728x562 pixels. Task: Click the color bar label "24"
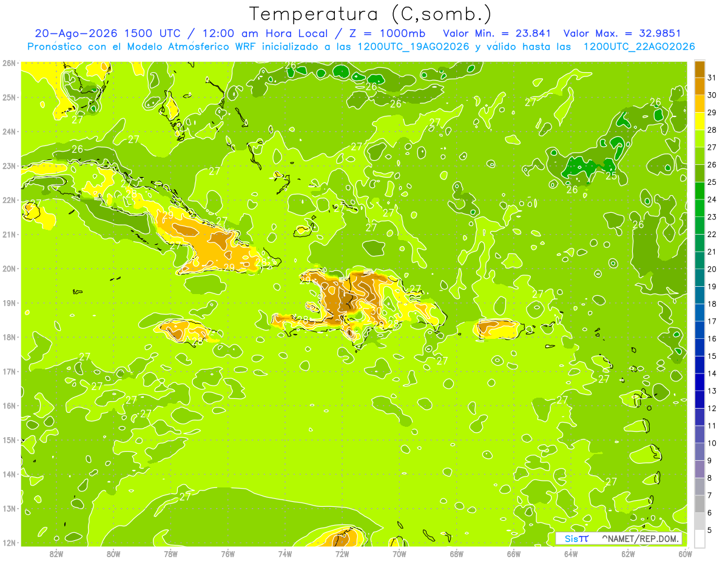[712, 199]
